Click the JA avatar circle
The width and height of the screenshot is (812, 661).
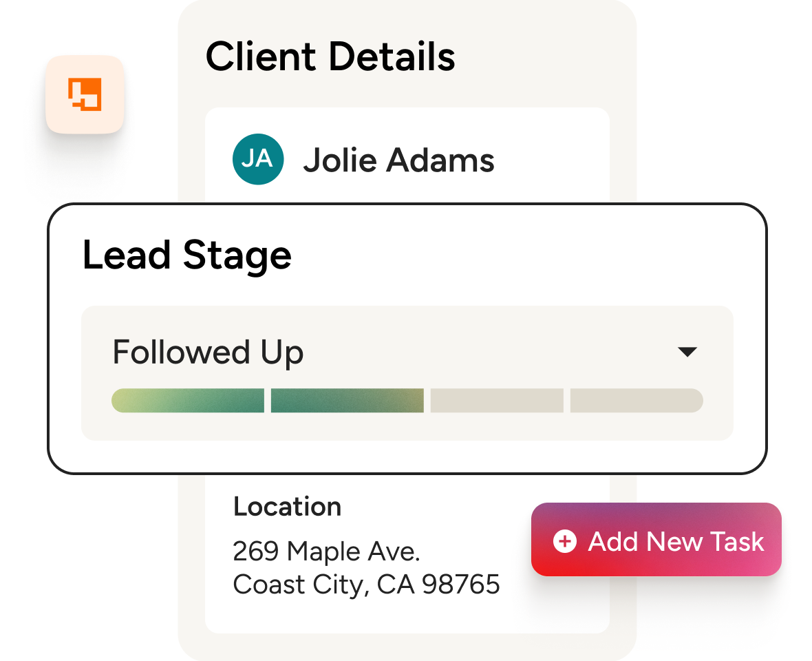(258, 160)
